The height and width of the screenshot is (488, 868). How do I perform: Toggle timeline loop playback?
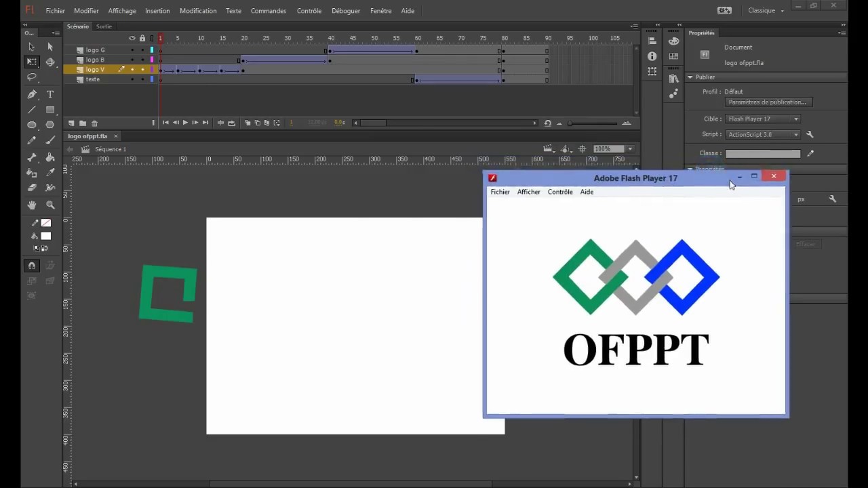click(x=231, y=123)
